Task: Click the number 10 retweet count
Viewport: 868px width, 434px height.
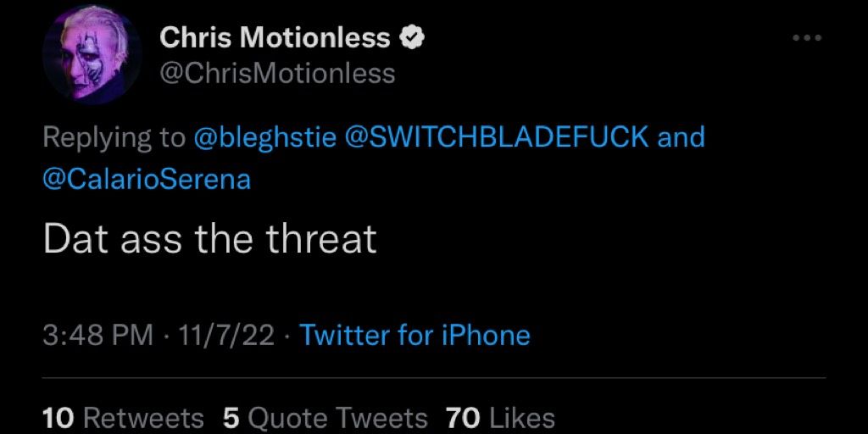Action: point(58,419)
